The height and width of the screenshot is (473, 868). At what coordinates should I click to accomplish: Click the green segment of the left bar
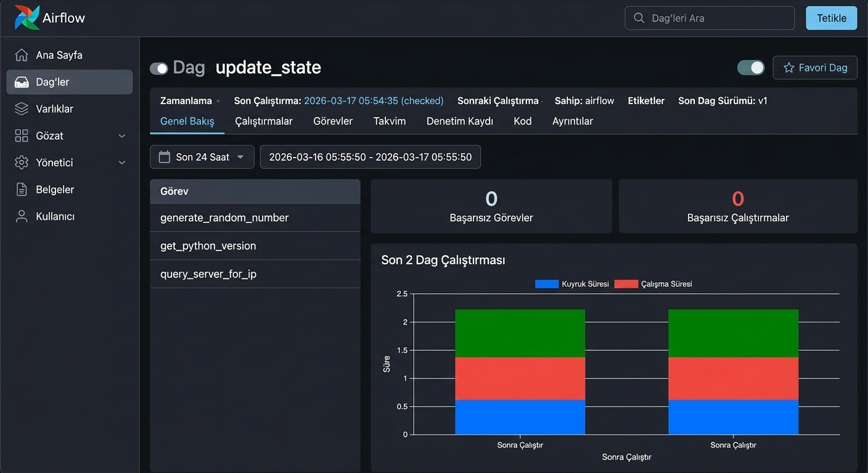(x=520, y=333)
